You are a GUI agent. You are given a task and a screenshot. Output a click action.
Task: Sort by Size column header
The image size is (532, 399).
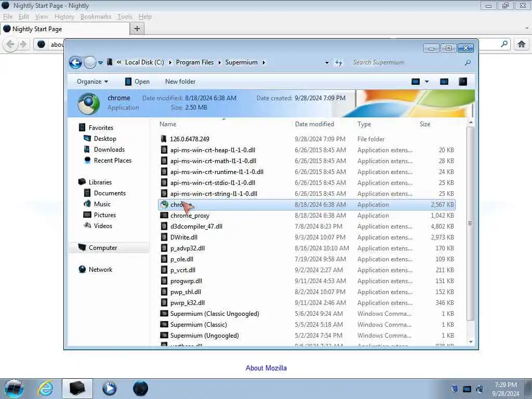point(425,124)
